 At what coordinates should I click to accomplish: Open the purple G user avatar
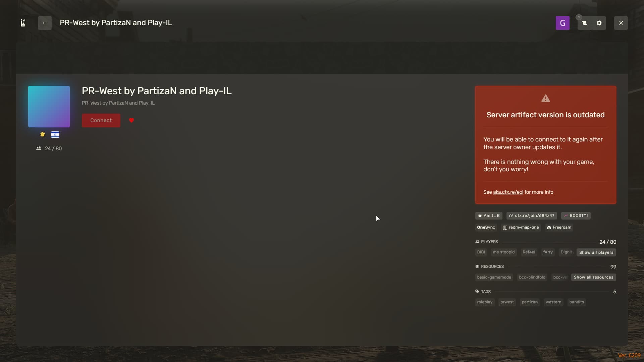pyautogui.click(x=562, y=23)
